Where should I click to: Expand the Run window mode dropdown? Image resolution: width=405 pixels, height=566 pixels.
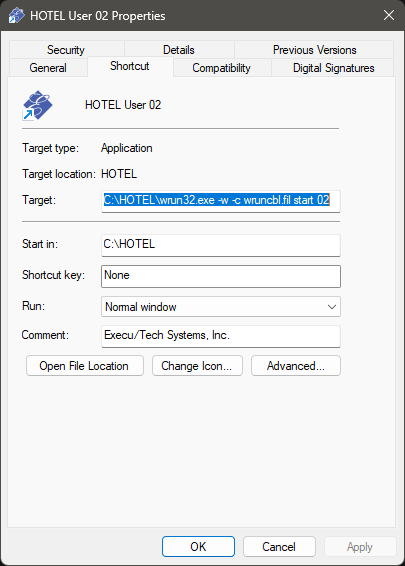pyautogui.click(x=221, y=307)
